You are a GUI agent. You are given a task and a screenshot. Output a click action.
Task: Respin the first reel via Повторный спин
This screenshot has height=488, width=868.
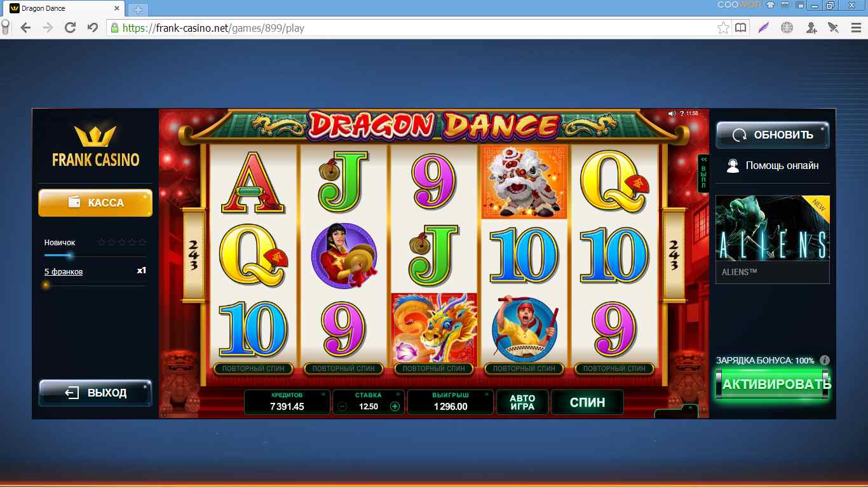tap(254, 369)
